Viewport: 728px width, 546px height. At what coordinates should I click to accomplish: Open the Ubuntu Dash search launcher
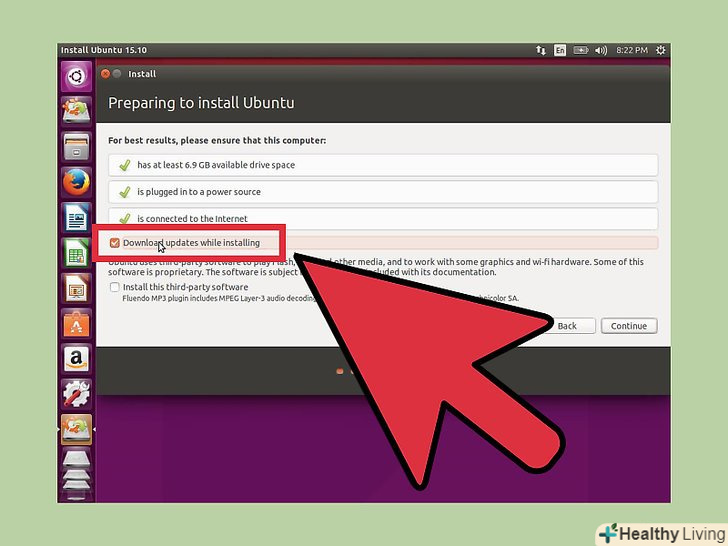coord(76,77)
